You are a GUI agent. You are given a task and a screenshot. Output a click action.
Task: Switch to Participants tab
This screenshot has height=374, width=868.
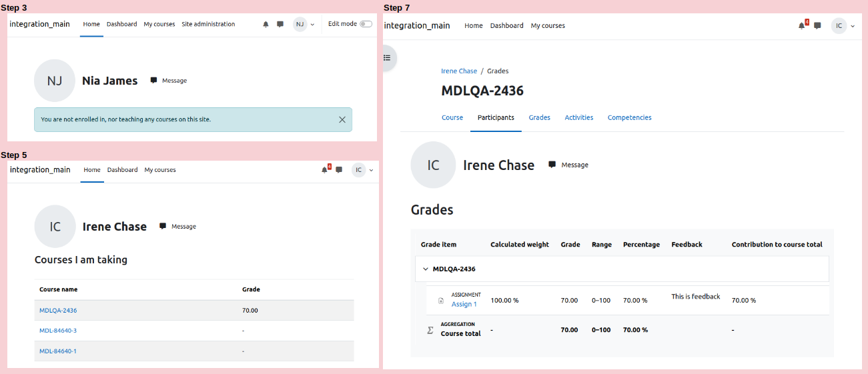click(496, 118)
